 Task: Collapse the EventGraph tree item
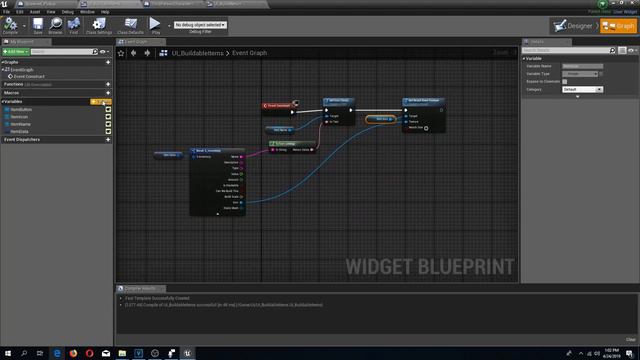(3, 70)
